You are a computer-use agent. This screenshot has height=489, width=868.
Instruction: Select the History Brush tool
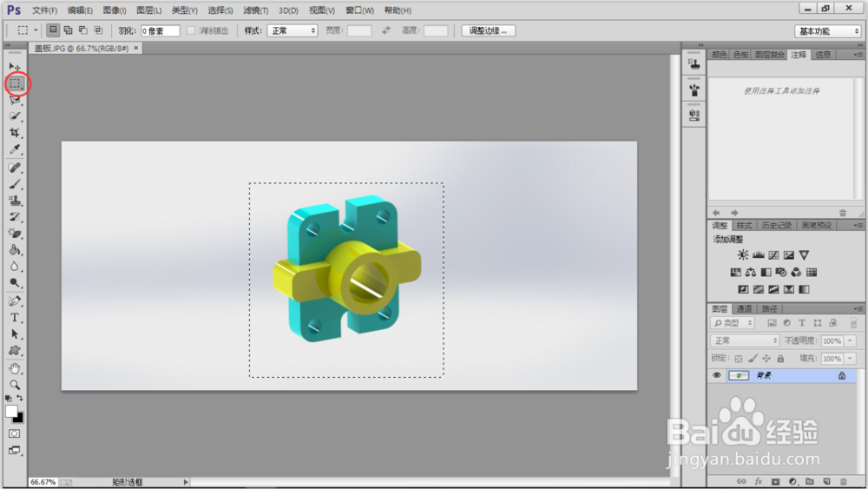15,217
